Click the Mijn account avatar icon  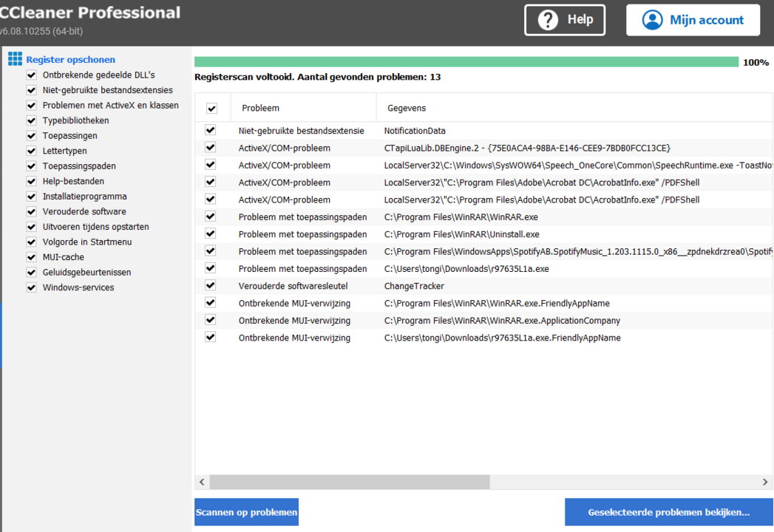point(652,20)
